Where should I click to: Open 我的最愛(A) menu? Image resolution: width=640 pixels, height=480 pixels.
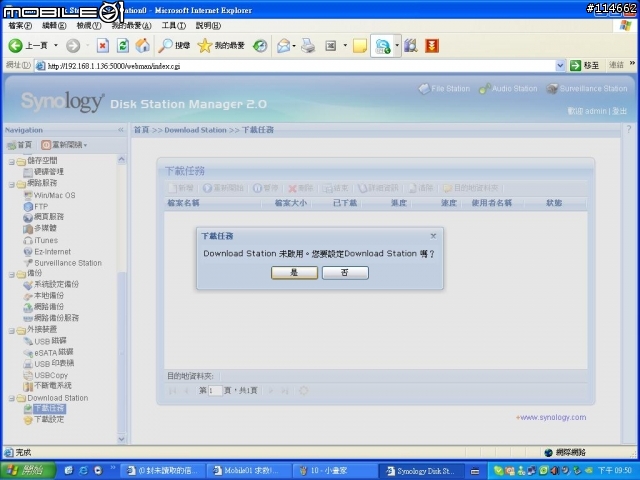pyautogui.click(x=131, y=25)
